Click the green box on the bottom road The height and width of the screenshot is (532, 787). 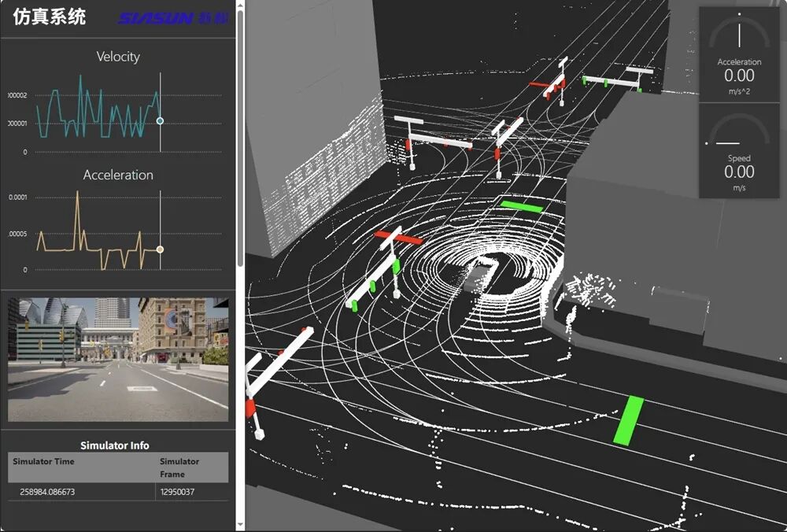pyautogui.click(x=628, y=421)
